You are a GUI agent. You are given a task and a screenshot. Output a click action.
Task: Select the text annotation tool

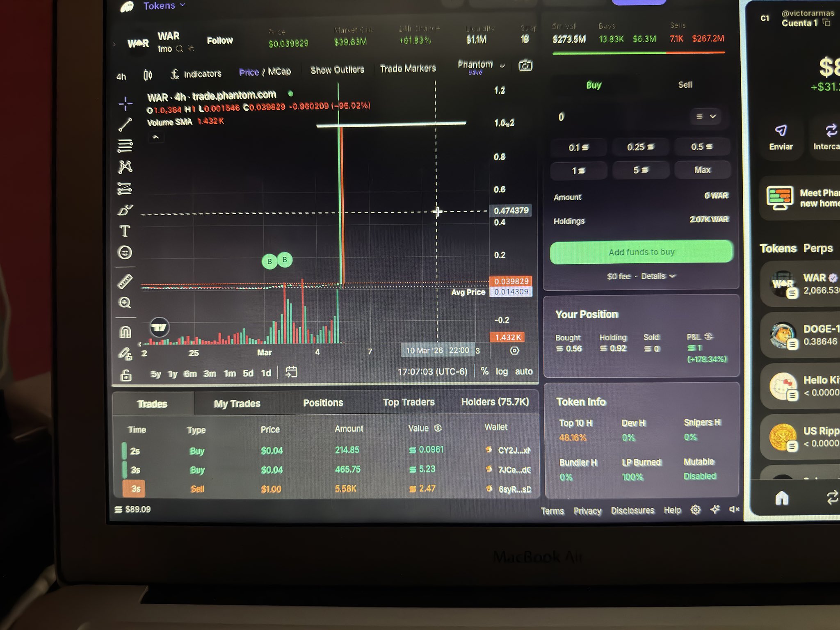tap(125, 231)
